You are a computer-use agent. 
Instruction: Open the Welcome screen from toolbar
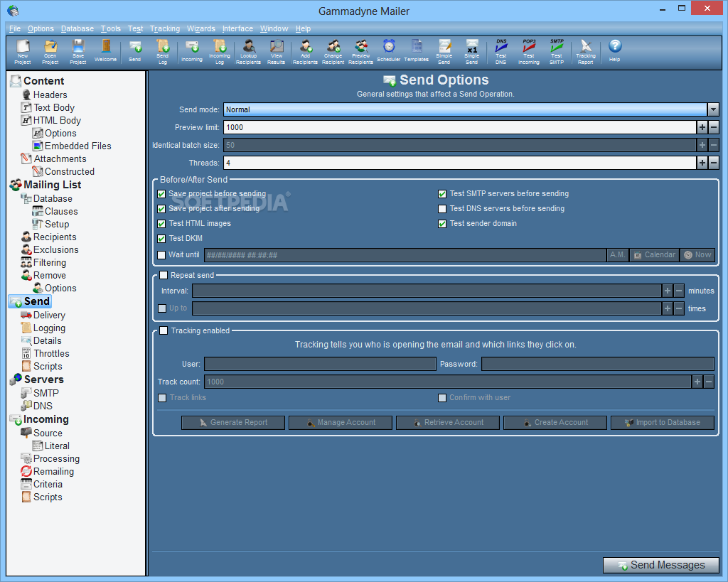(x=105, y=52)
